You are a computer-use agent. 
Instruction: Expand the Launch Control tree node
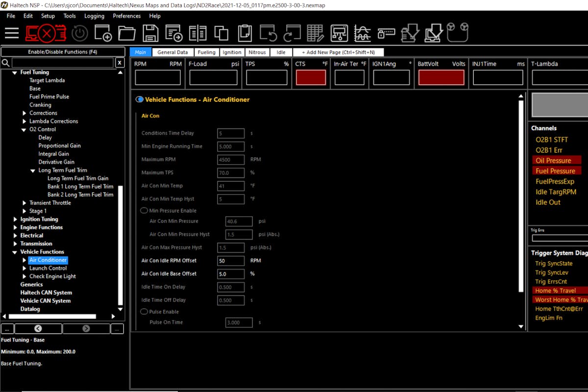point(24,269)
